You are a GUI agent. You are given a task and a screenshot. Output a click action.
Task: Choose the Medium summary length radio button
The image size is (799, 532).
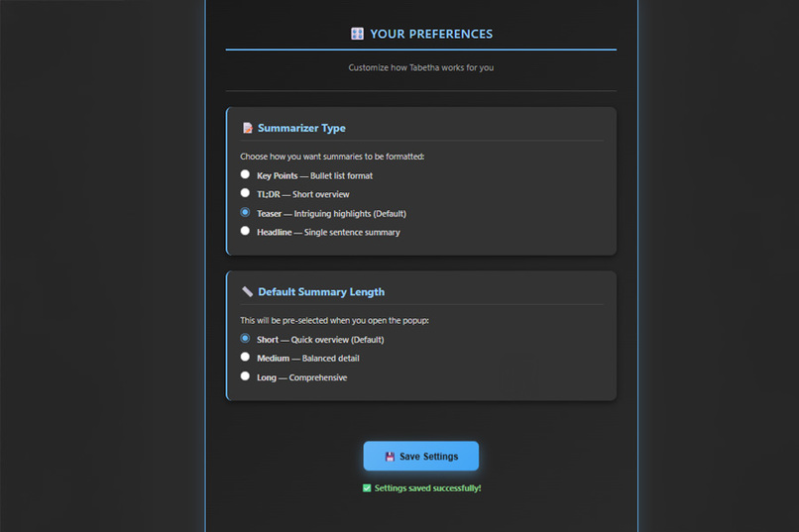[245, 357]
